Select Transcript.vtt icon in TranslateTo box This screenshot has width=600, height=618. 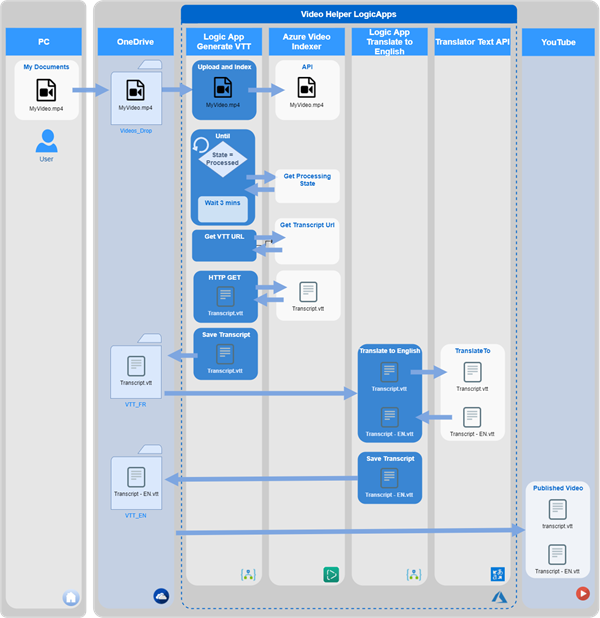[473, 372]
